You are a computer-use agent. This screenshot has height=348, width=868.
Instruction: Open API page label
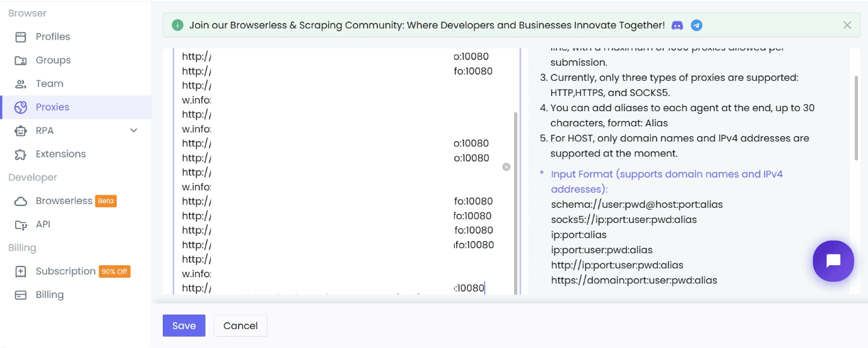[x=43, y=224]
